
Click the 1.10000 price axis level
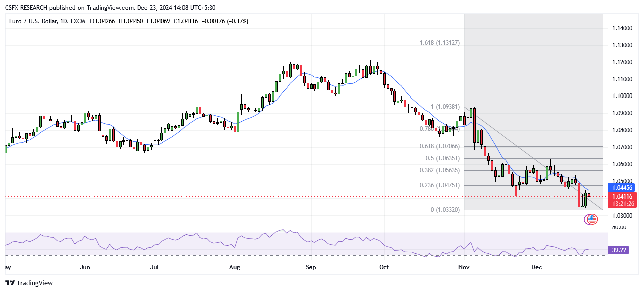[x=622, y=96]
